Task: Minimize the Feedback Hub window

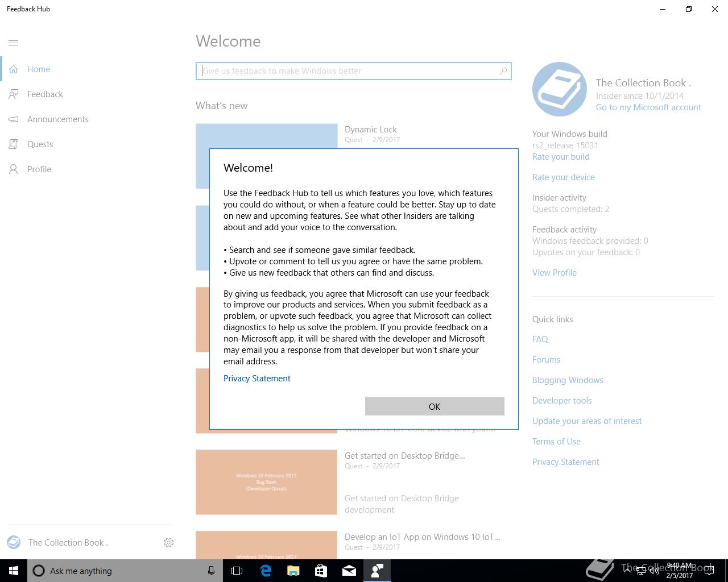Action: 663,9
